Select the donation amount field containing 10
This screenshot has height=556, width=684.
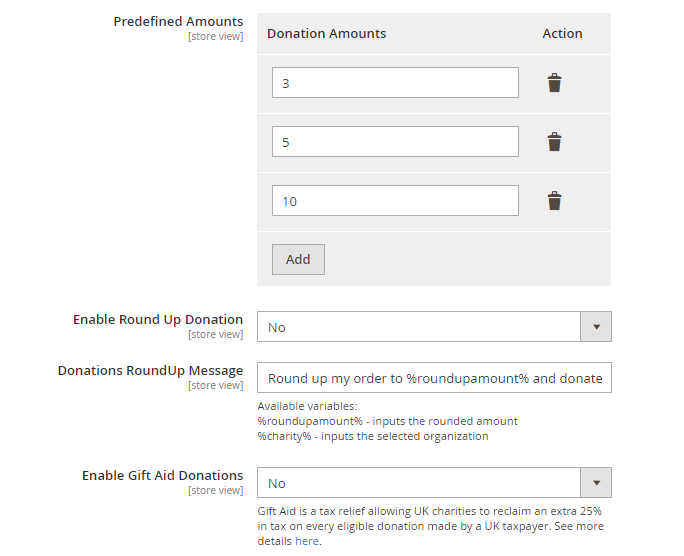(x=395, y=201)
